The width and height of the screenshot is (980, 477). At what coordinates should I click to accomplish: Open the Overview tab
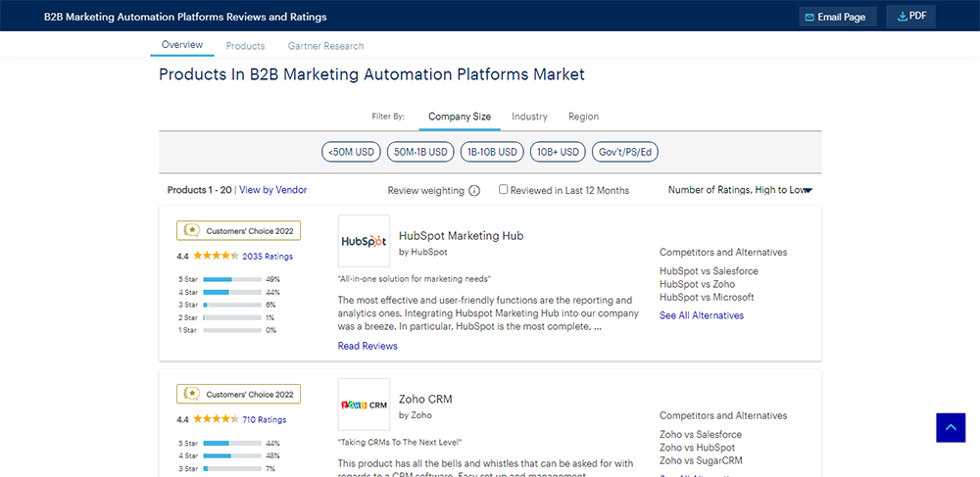[x=182, y=45]
